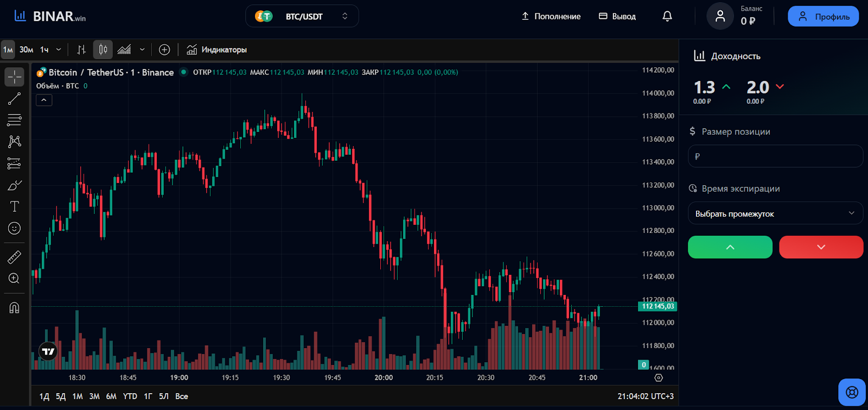Image resolution: width=868 pixels, height=410 pixels.
Task: Select the crosshair cursor tool
Action: click(x=15, y=77)
